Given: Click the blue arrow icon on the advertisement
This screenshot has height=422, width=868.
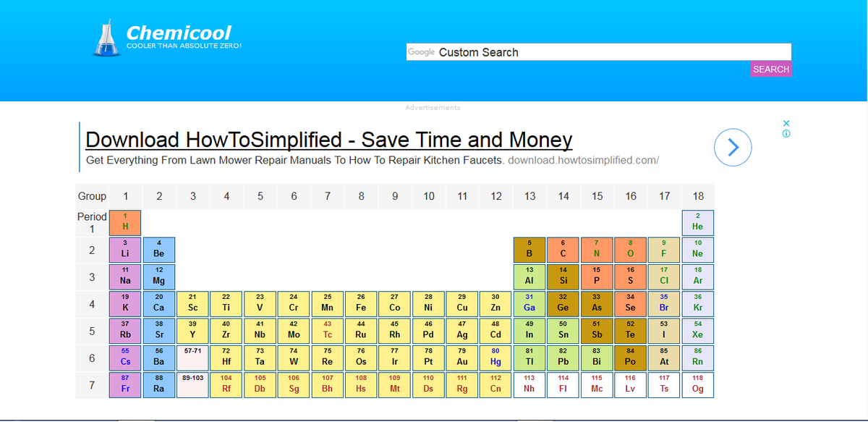Looking at the screenshot, I should click(733, 147).
